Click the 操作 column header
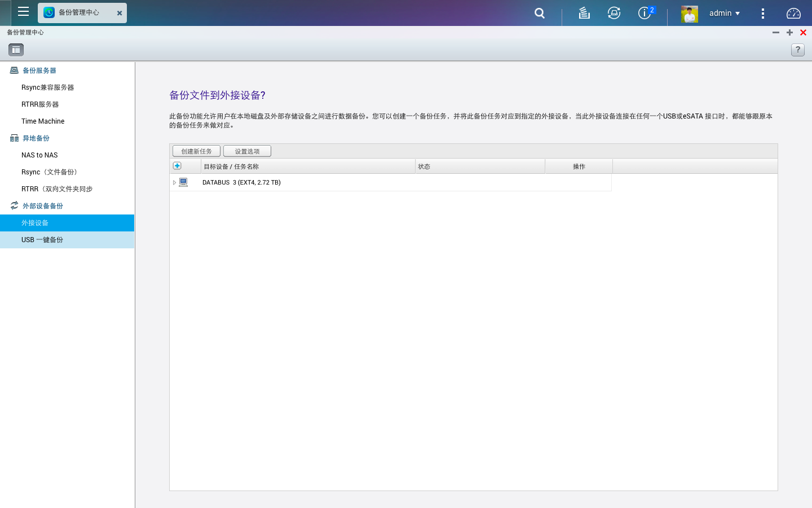The width and height of the screenshot is (812, 508). click(x=579, y=167)
